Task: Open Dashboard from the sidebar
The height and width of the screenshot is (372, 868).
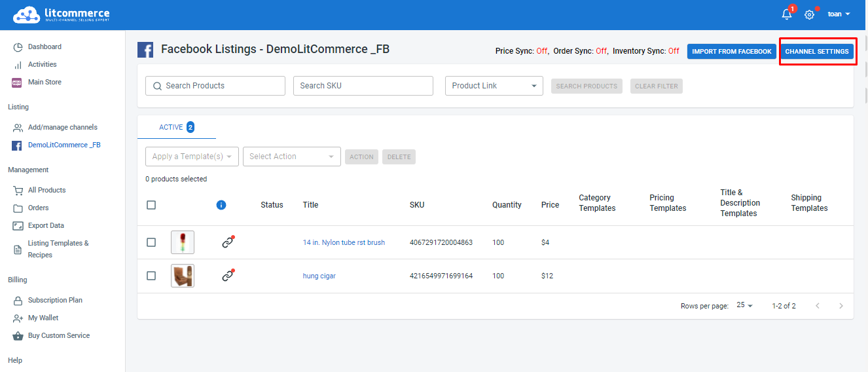Action: click(45, 47)
